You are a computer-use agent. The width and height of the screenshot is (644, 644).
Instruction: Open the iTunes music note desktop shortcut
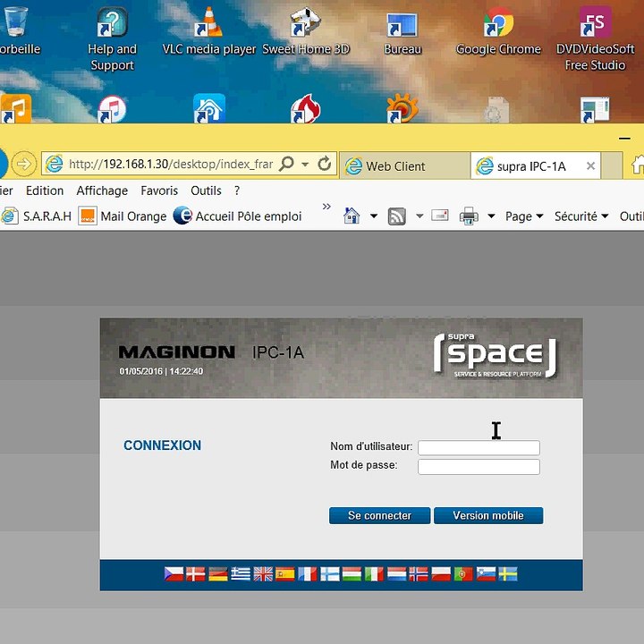(x=112, y=109)
